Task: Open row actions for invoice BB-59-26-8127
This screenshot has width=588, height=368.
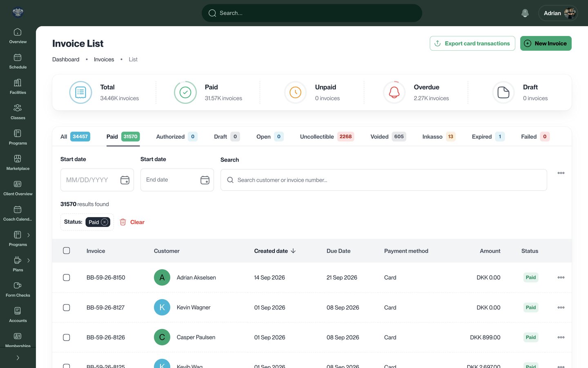Action: click(x=561, y=307)
